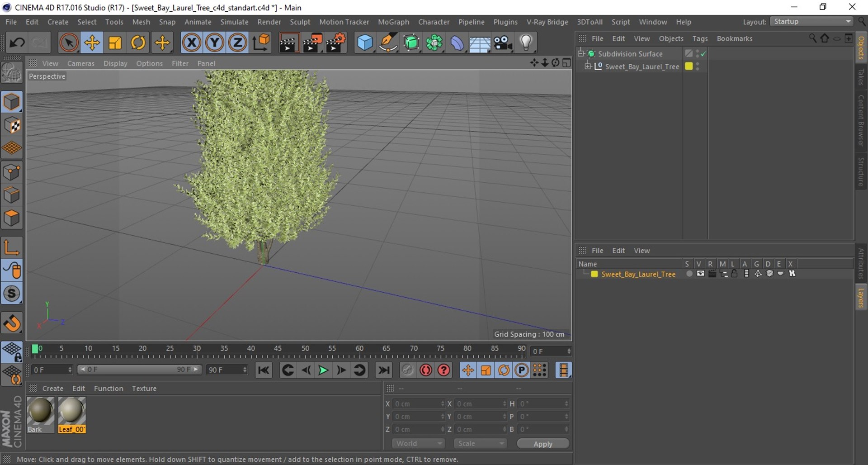Select the Scale tool icon
The width and height of the screenshot is (868, 465).
click(115, 43)
